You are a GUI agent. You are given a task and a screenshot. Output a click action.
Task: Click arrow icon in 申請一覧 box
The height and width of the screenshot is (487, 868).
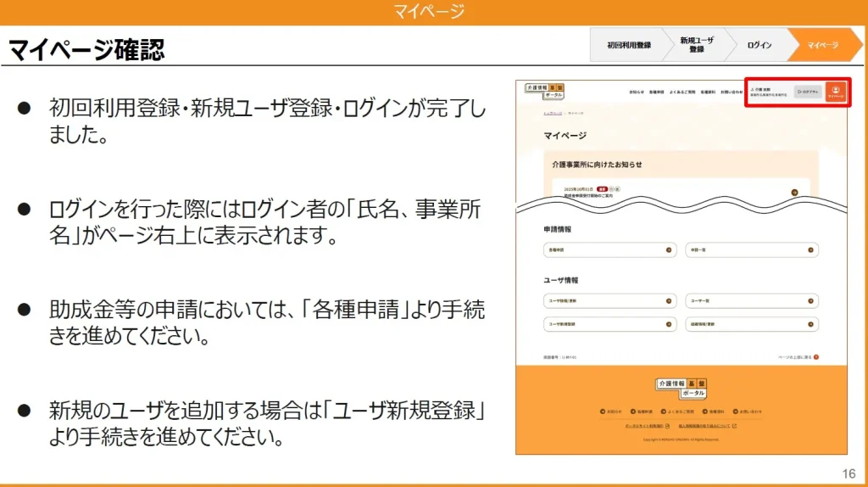(811, 250)
